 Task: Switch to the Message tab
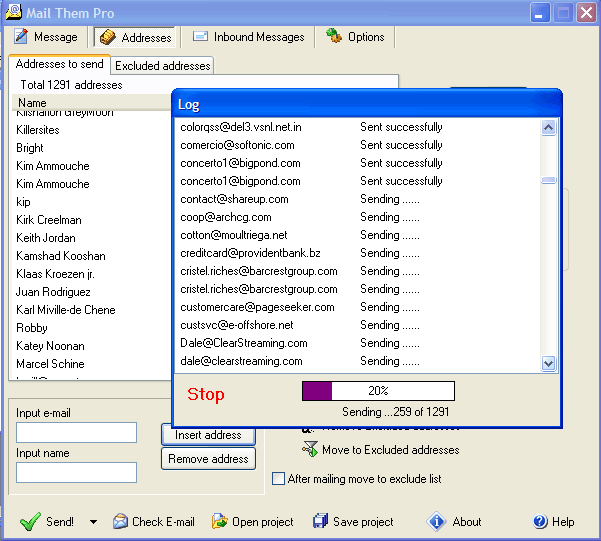46,37
